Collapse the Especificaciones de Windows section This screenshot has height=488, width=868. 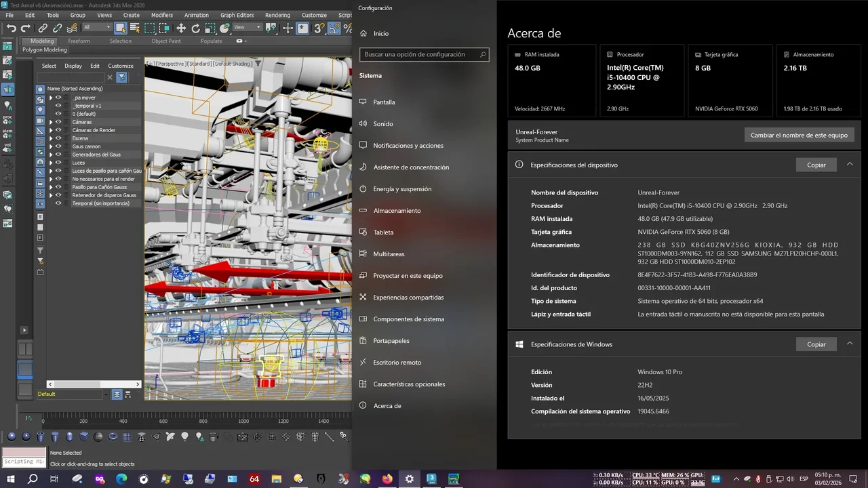[x=850, y=344]
